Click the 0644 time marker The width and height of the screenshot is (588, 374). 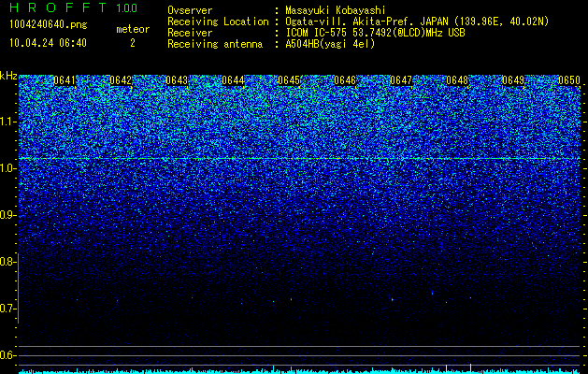click(x=233, y=80)
